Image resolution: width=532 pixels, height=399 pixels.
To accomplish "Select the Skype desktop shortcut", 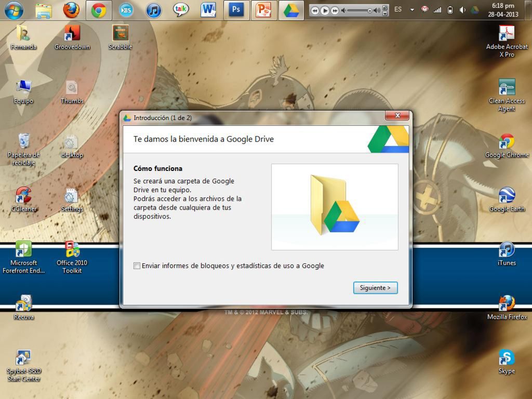I will point(507,362).
